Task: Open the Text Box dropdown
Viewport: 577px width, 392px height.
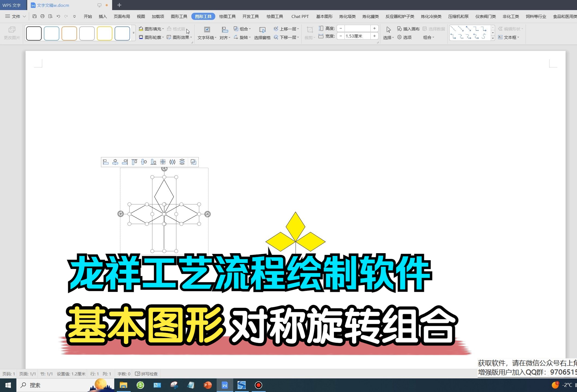Action: [x=509, y=37]
